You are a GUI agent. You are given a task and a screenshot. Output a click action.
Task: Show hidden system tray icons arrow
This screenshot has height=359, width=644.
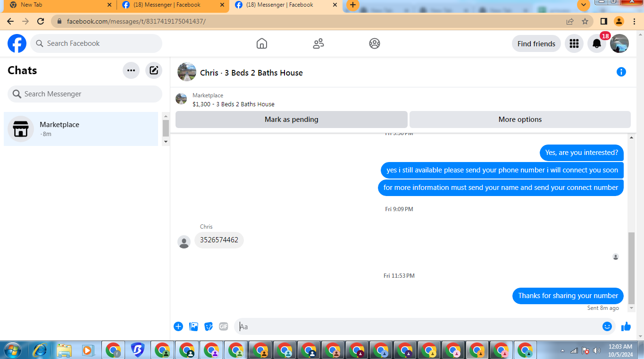(562, 350)
